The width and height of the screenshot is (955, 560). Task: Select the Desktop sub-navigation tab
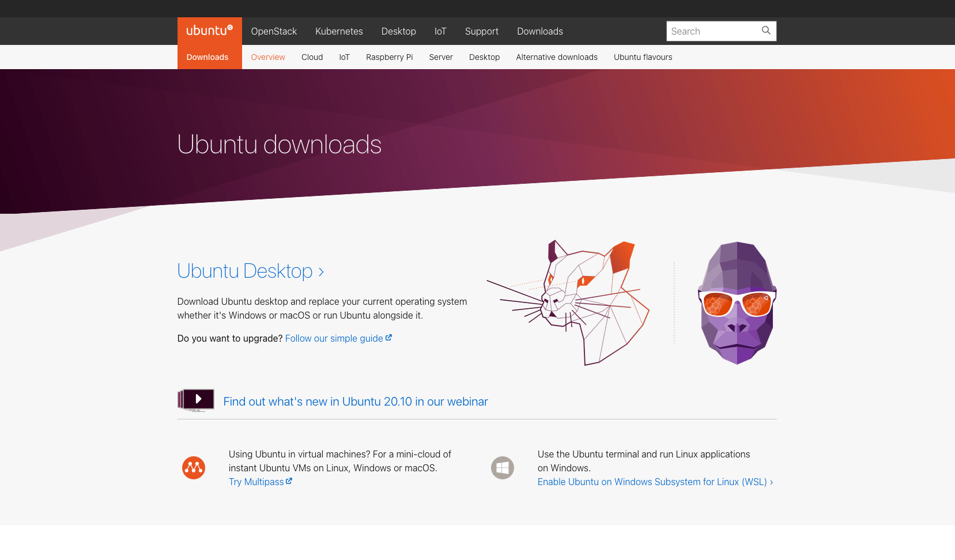tap(484, 57)
